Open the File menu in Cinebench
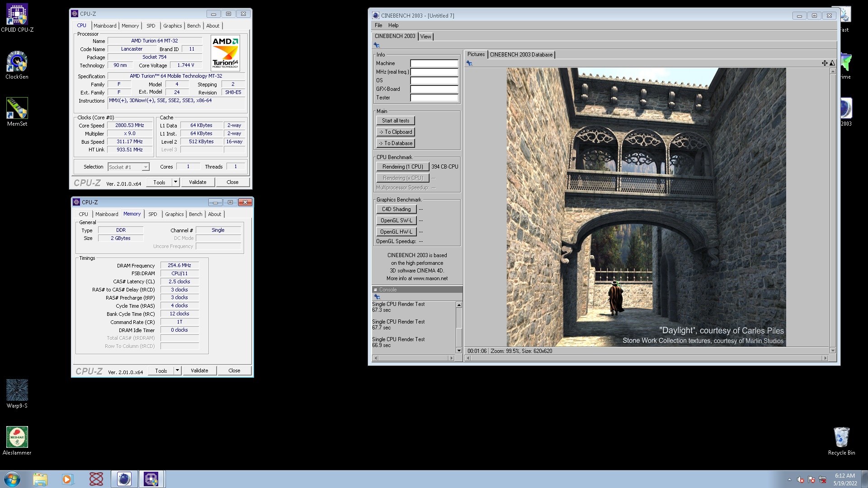 [378, 25]
